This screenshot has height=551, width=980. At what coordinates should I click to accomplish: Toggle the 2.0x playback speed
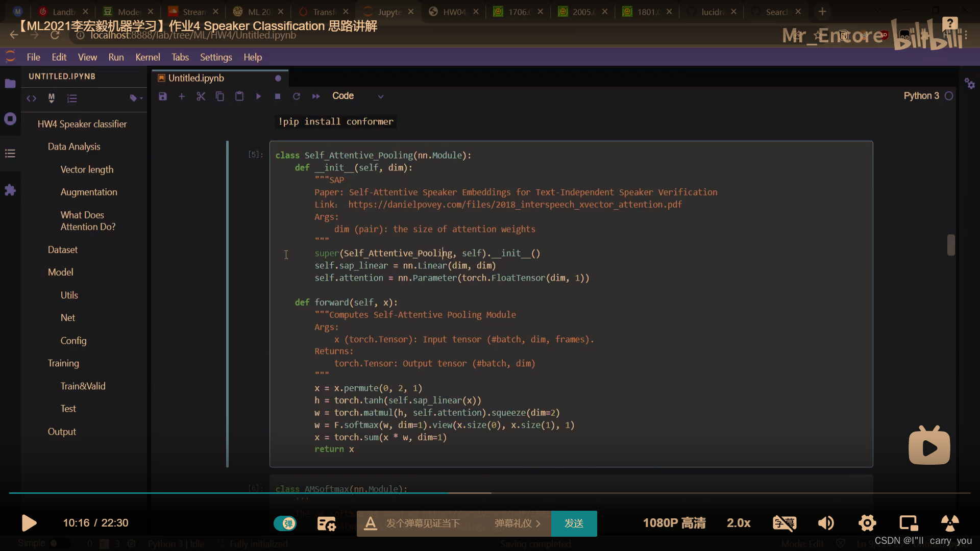(738, 523)
